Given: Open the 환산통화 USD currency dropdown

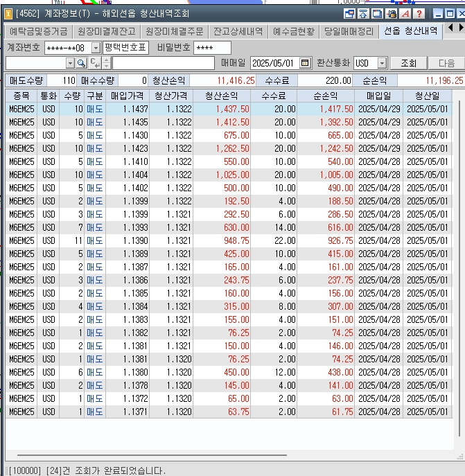Looking at the screenshot, I should click(x=382, y=63).
